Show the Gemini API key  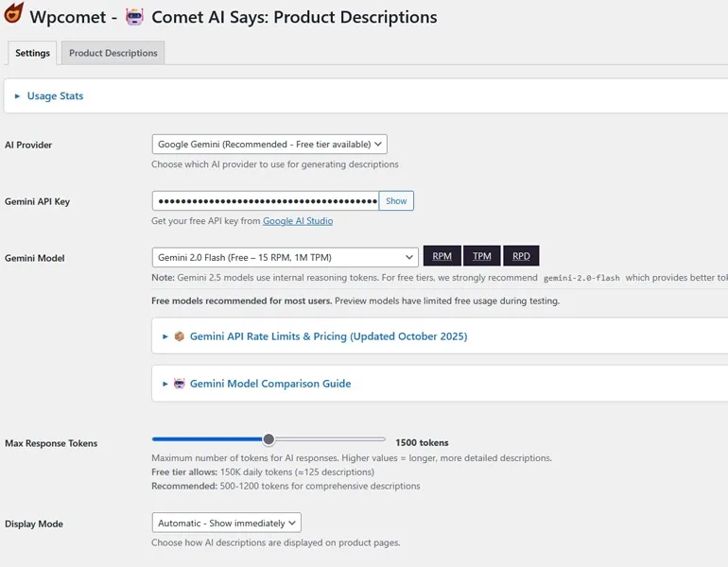pyautogui.click(x=396, y=201)
